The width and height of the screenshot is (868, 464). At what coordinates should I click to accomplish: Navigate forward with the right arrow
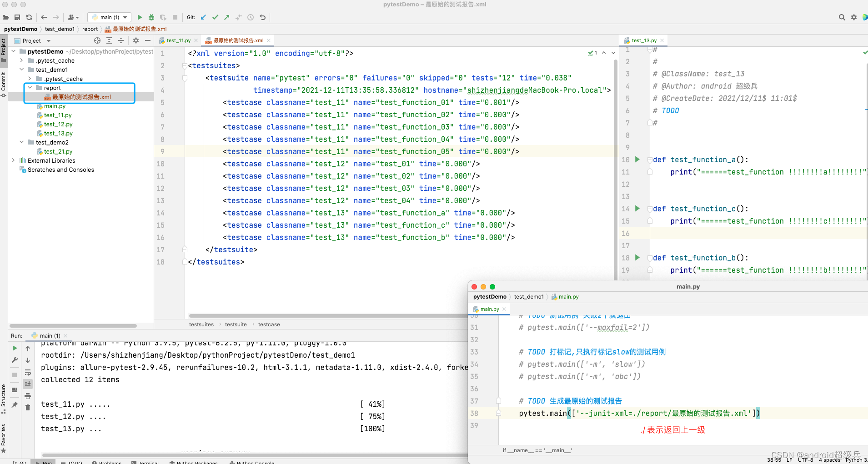point(56,17)
